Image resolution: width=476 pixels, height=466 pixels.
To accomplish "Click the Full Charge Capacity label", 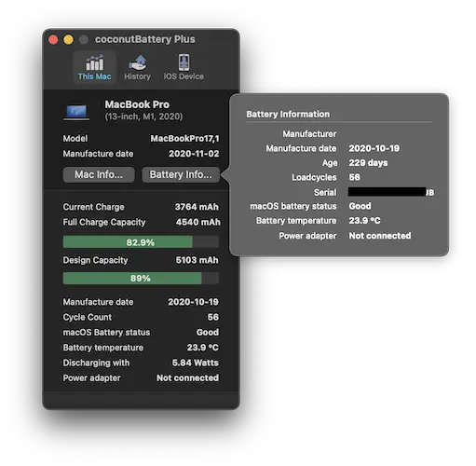I will (x=104, y=222).
